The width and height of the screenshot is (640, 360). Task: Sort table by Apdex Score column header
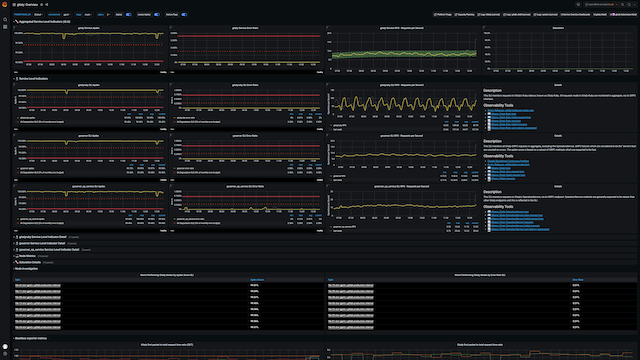pos(257,280)
